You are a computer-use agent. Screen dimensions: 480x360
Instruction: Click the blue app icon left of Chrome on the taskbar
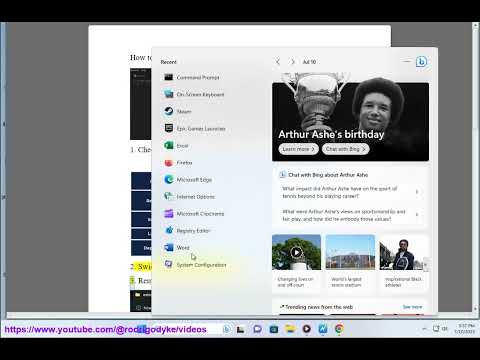pos(323,329)
